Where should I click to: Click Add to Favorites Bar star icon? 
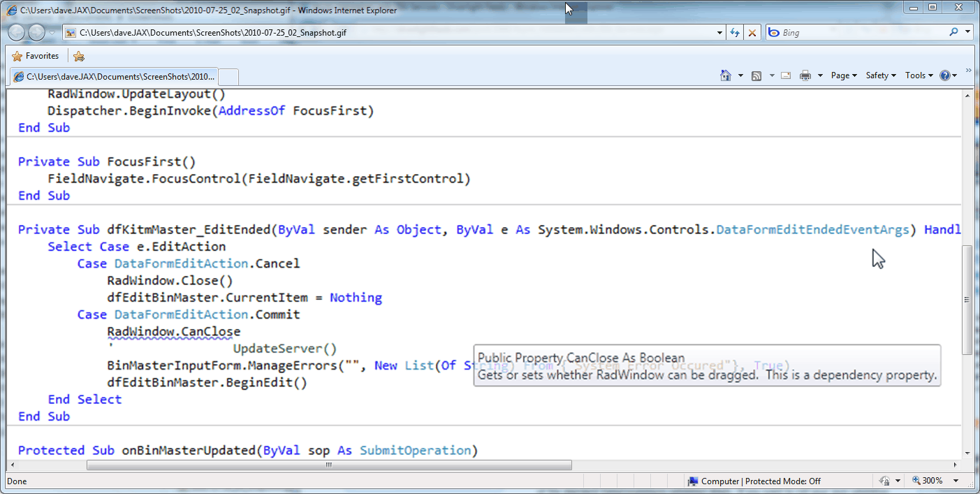(78, 56)
